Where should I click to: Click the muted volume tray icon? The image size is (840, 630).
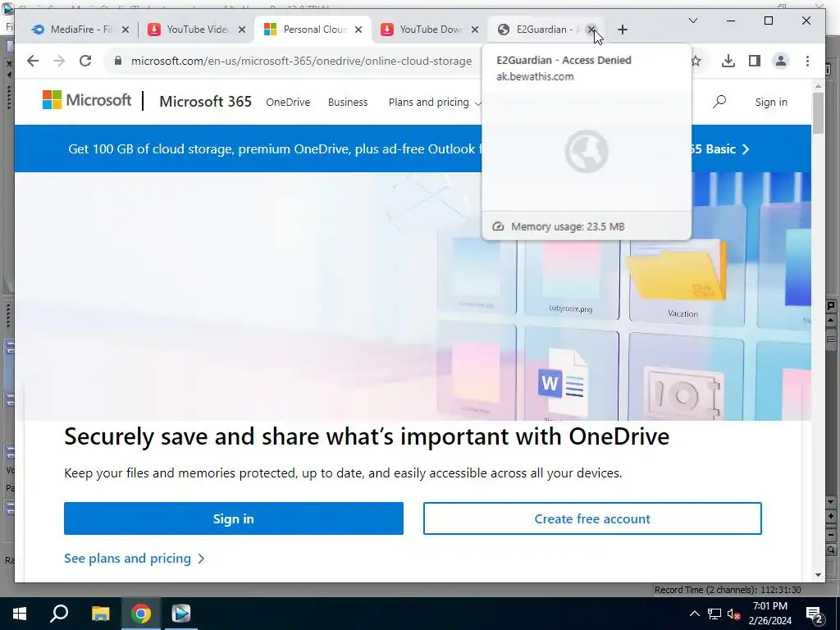pos(734,614)
